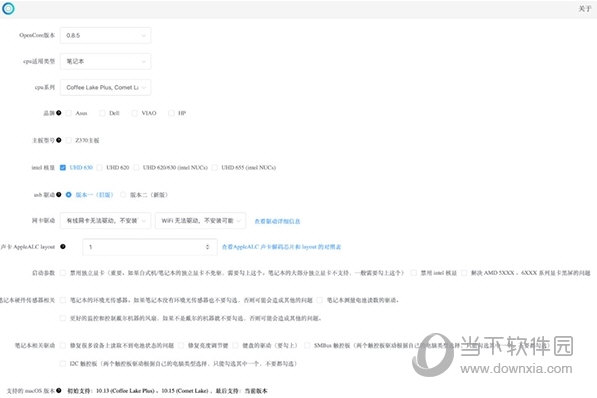Open the cpu type dropdown showing 笔记本
The image size is (597, 398).
coord(105,61)
